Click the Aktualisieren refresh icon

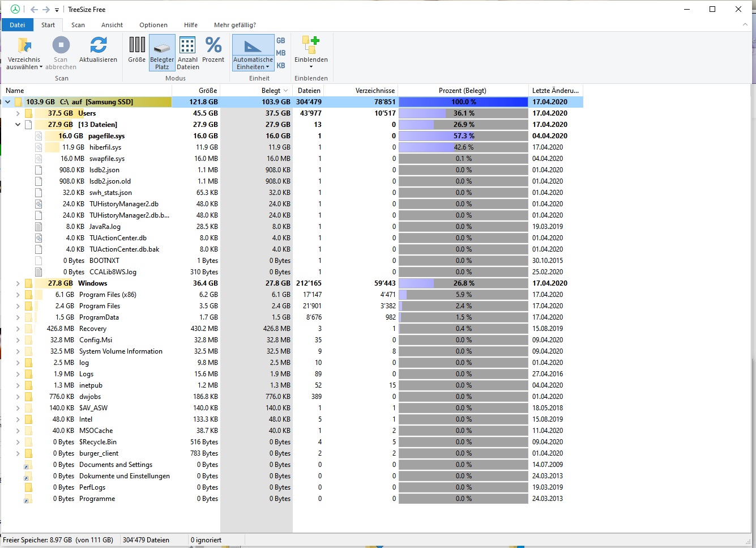(98, 45)
